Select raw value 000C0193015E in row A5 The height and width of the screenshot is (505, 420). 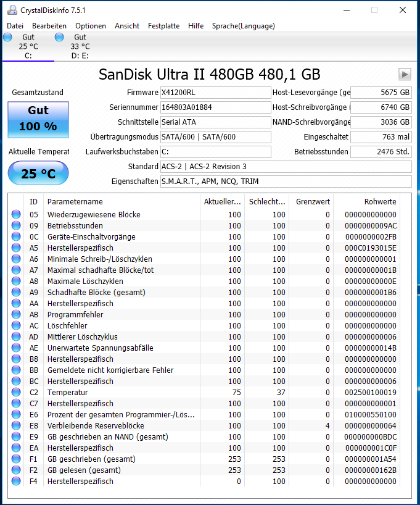[371, 248]
